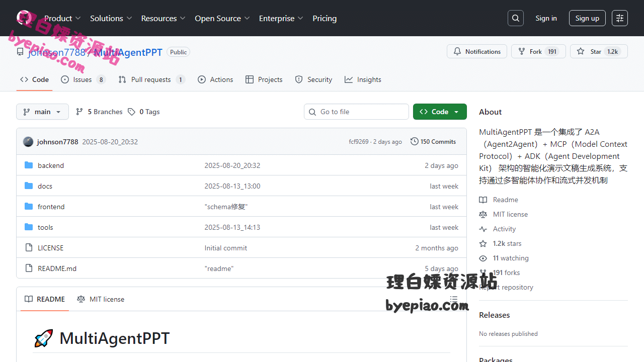
Task: Open the appearance settings icon button
Action: [x=620, y=18]
